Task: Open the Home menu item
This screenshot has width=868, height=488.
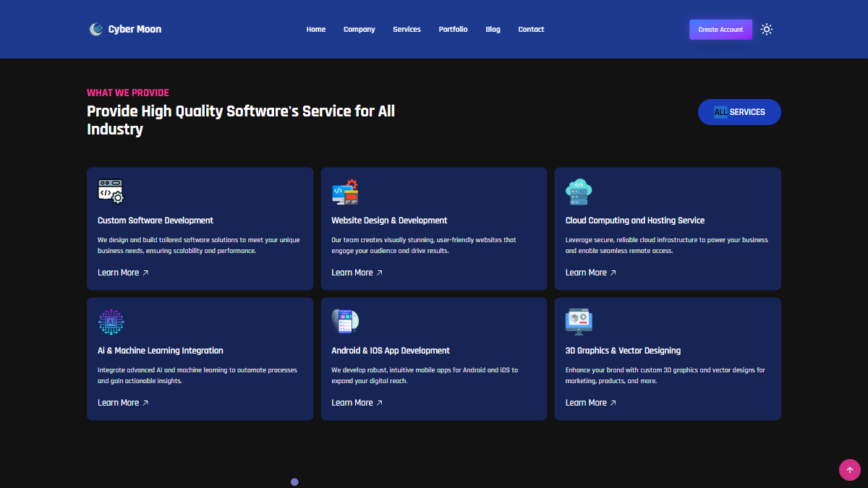Action: [x=316, y=30]
